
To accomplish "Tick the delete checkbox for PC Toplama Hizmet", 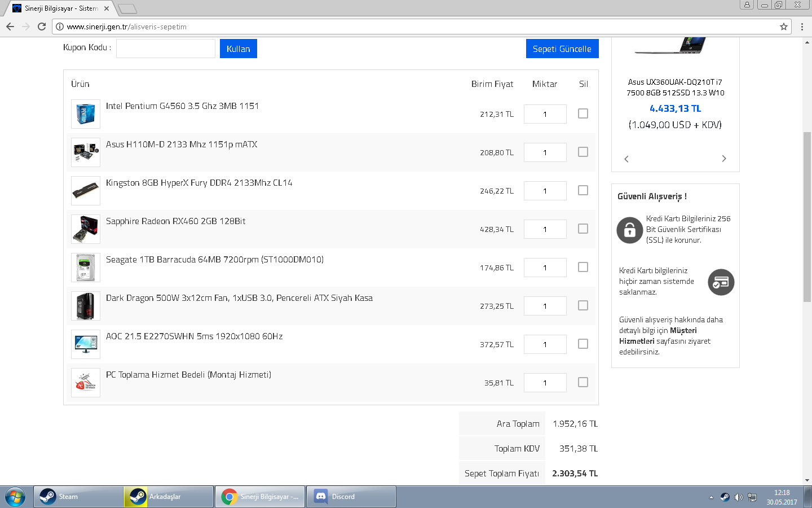I will [583, 382].
